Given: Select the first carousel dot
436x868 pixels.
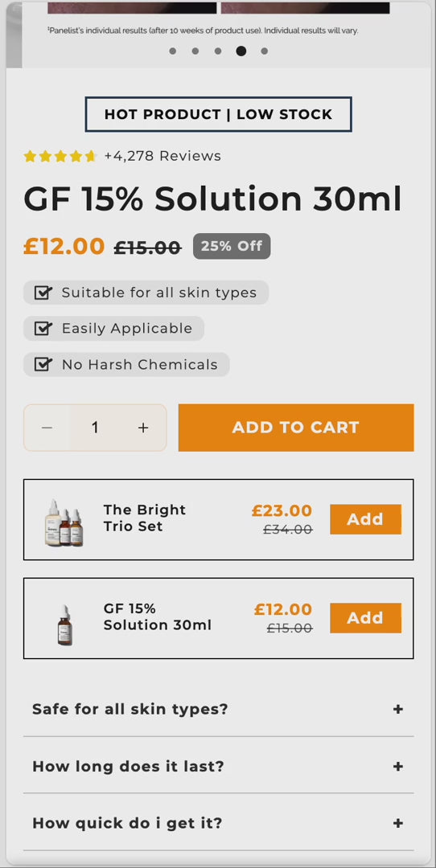Looking at the screenshot, I should pos(173,51).
